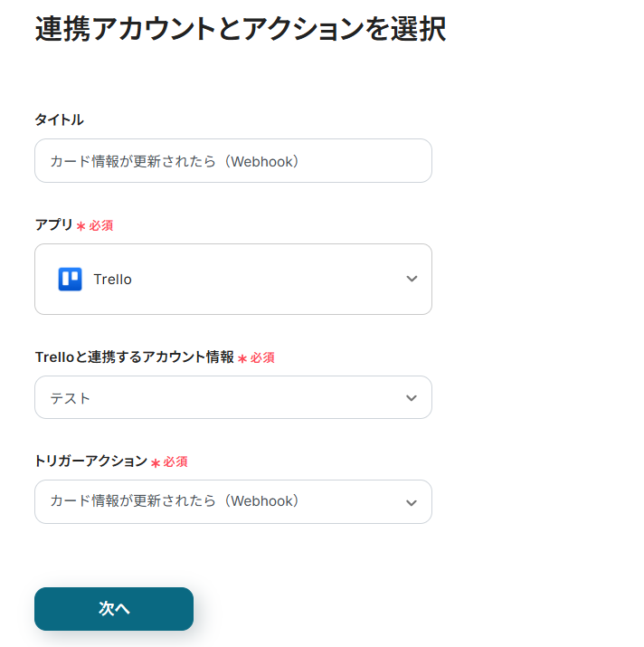Screen dimensions: 644x647
Task: Click the red asterisk beside トリガーアクション
Action: pyautogui.click(x=156, y=462)
